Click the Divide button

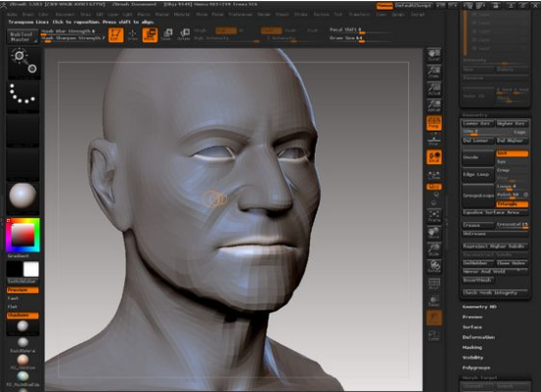(478, 157)
